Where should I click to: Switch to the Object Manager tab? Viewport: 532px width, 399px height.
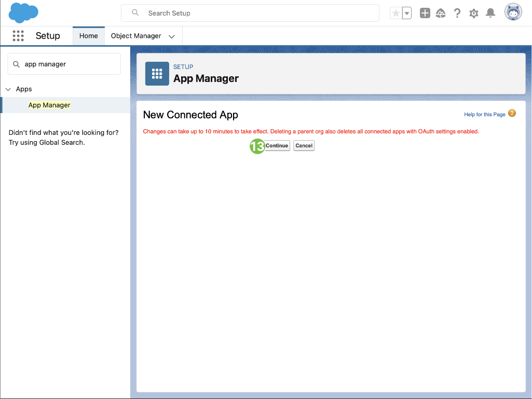(x=136, y=36)
